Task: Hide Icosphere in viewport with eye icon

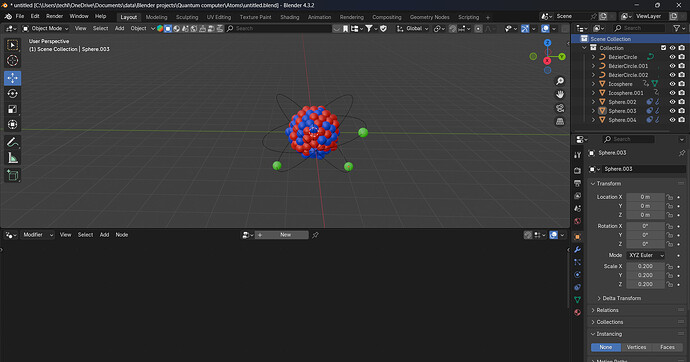Action: point(672,84)
